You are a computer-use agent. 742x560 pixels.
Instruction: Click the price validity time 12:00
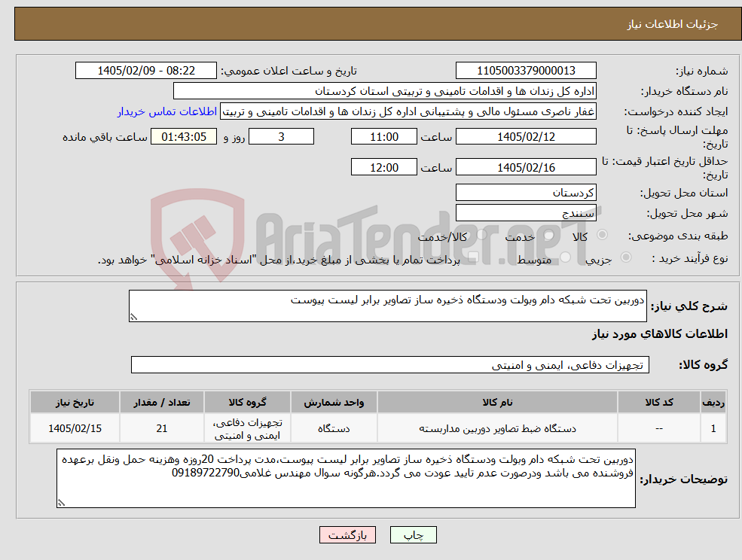point(383,167)
